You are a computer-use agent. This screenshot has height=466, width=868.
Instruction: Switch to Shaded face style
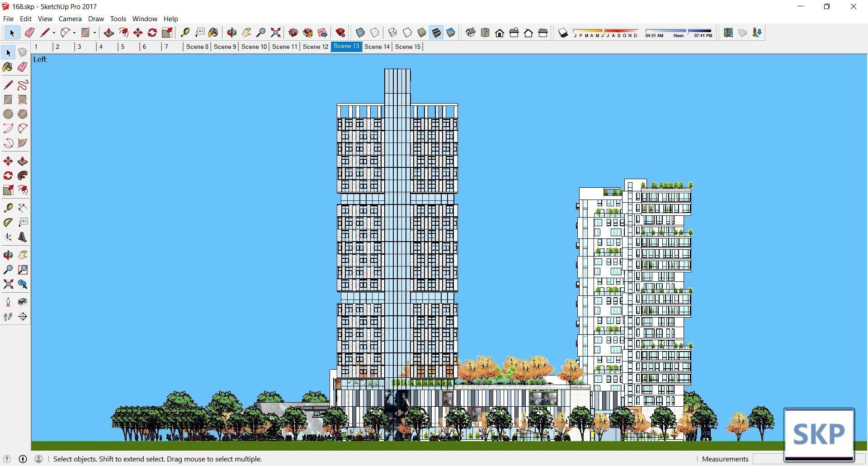[x=422, y=33]
